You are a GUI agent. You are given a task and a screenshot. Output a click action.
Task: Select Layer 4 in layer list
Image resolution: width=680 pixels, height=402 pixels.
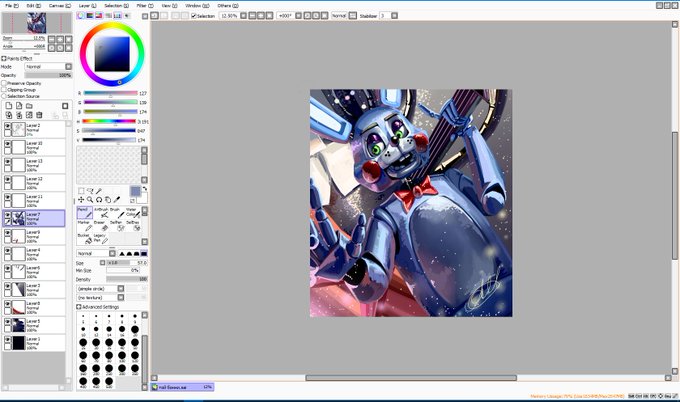(x=34, y=254)
